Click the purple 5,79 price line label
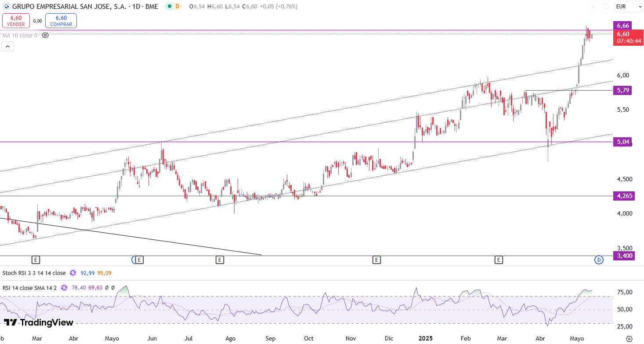This screenshot has width=644, height=344. click(x=623, y=90)
